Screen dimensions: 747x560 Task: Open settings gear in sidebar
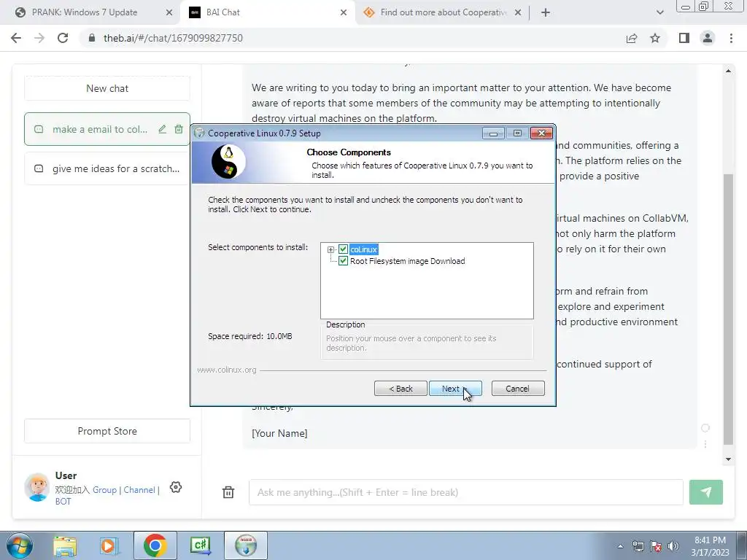click(x=176, y=487)
